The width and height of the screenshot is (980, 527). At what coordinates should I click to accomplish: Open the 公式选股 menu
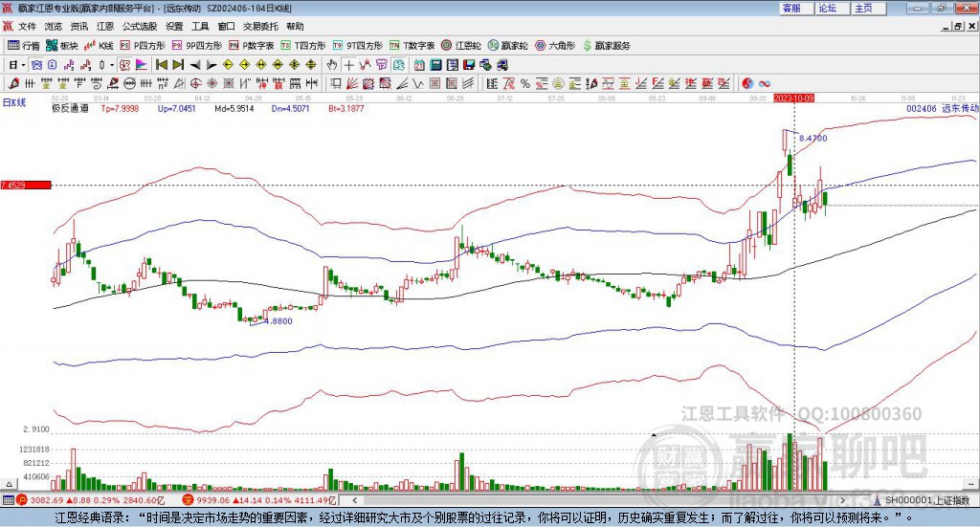(x=140, y=26)
